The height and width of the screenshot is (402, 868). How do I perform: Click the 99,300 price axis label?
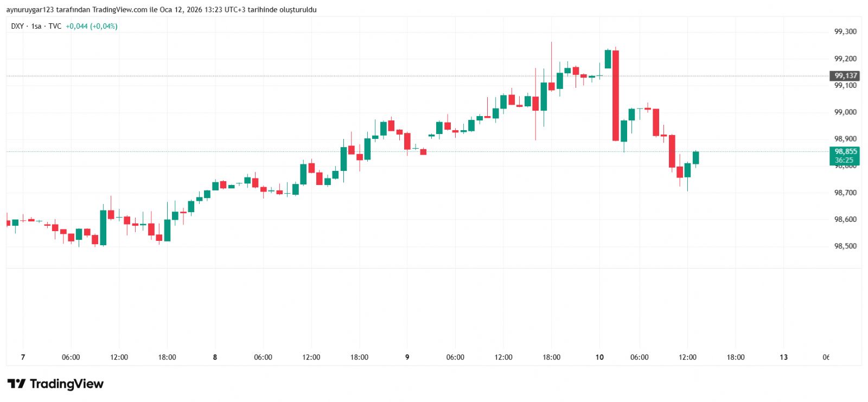coord(845,31)
